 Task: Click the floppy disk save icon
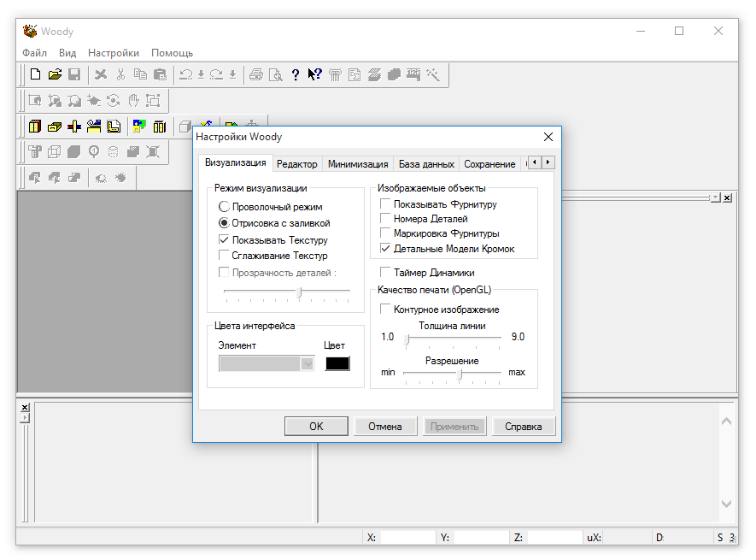pyautogui.click(x=74, y=74)
